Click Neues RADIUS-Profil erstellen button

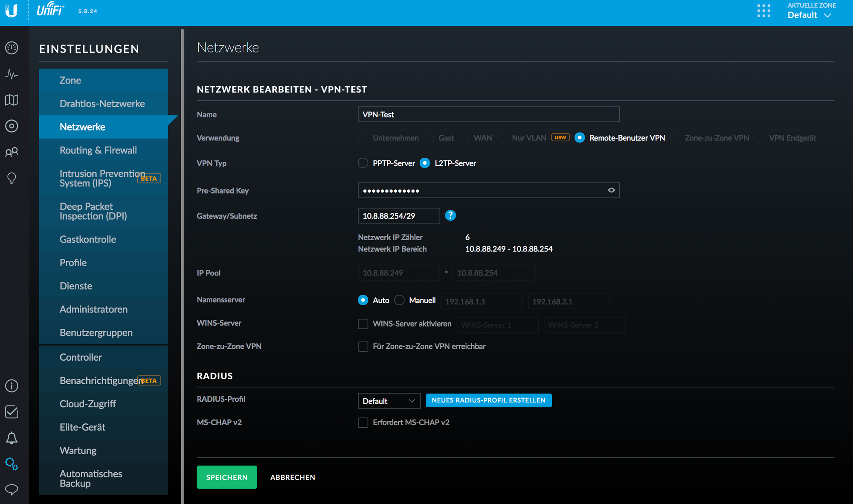coord(488,400)
